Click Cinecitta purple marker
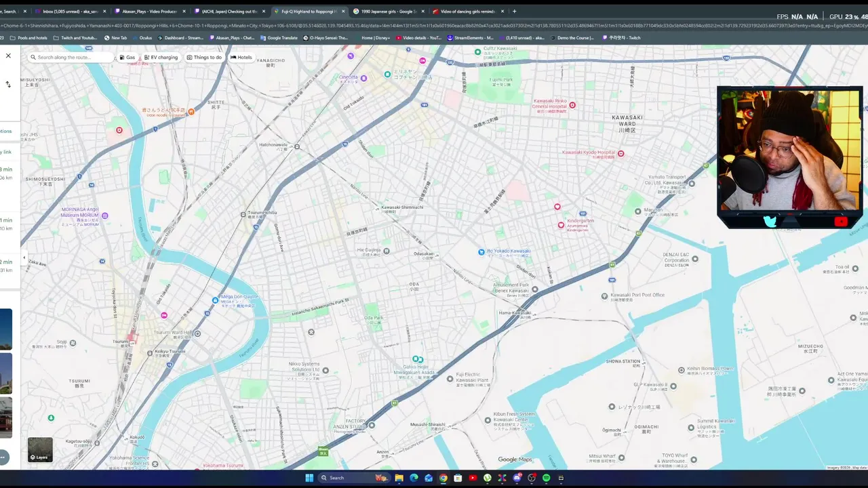Image resolution: width=868 pixels, height=488 pixels. click(x=363, y=78)
